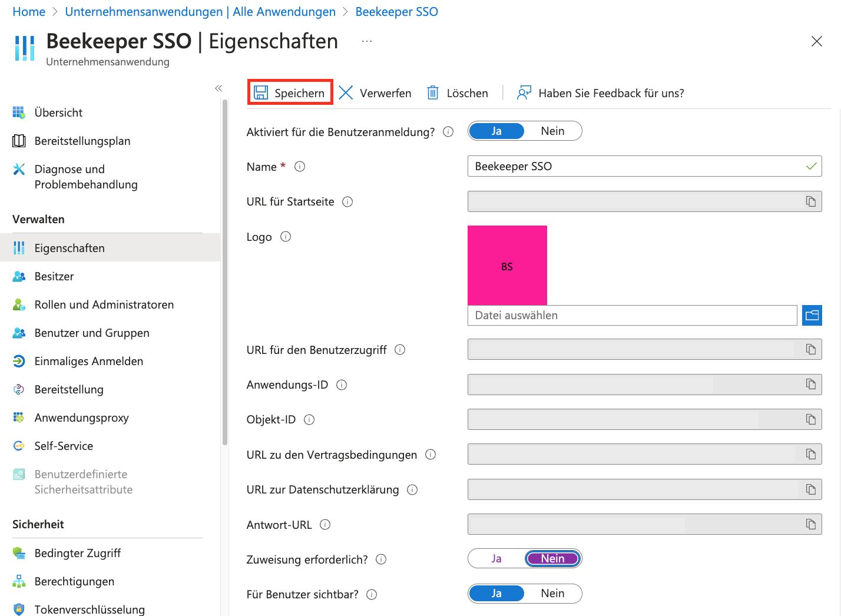841x616 pixels.
Task: Click info icon beside Anwendungs-ID
Action: click(x=342, y=385)
